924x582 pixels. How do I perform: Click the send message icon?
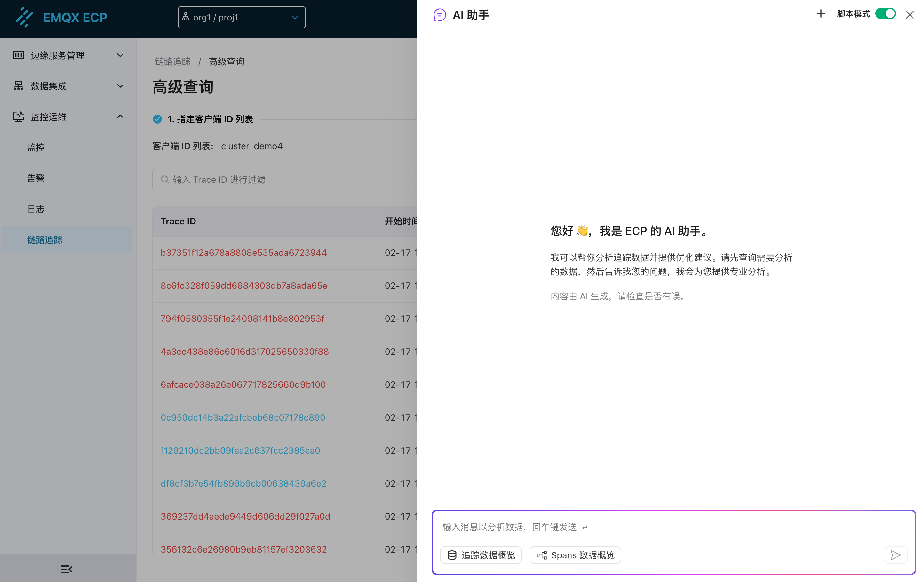pos(896,555)
